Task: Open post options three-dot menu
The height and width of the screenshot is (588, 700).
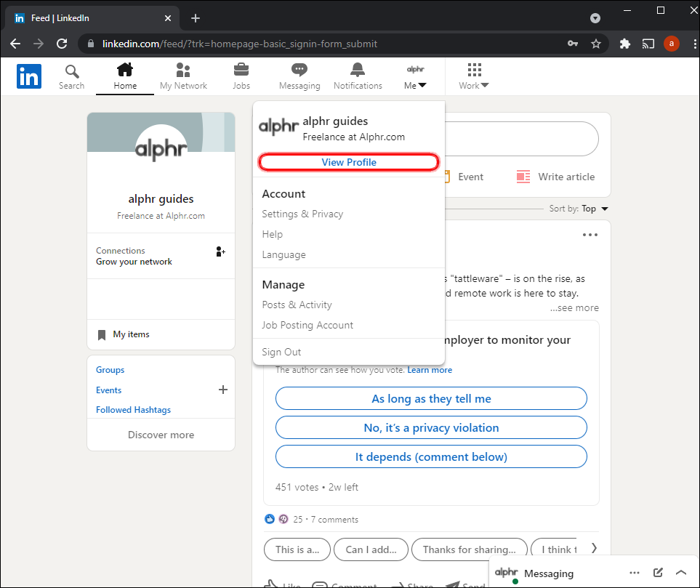Action: pyautogui.click(x=590, y=235)
